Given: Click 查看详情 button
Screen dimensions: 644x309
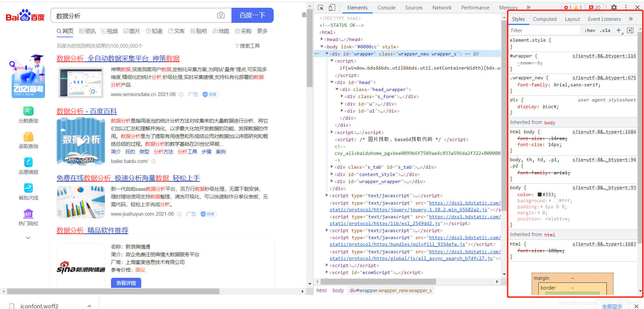Looking at the screenshot, I should [x=126, y=283].
